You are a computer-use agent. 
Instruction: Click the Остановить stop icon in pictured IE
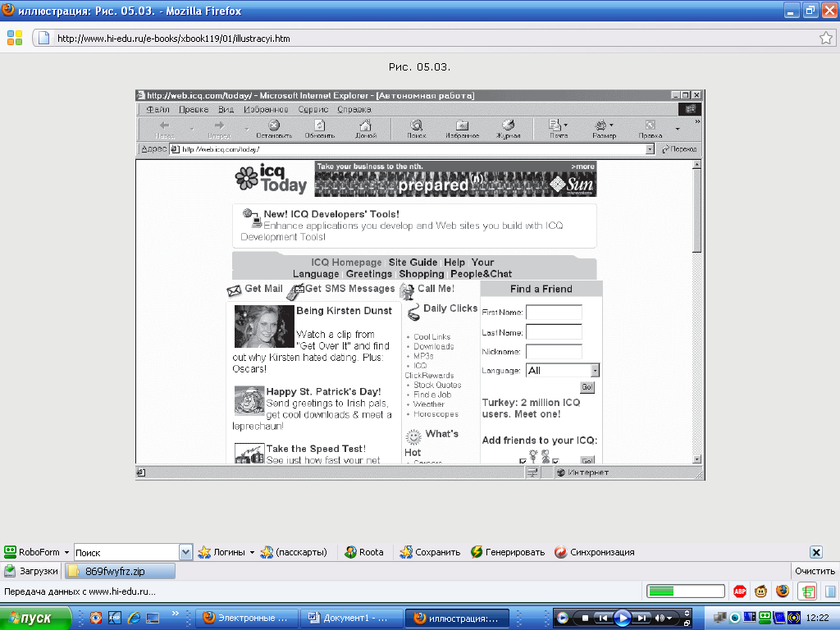[x=274, y=129]
